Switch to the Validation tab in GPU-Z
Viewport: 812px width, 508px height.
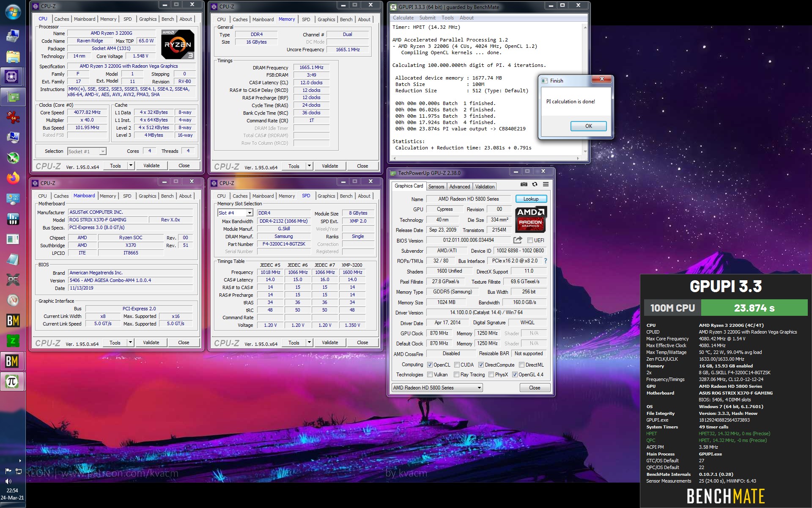point(485,187)
